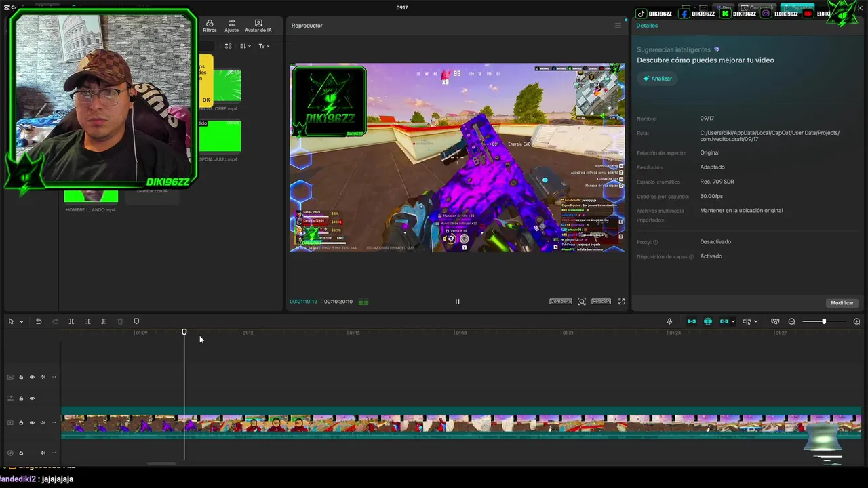
Task: Delete left of playhead with trim-left tool
Action: tap(87, 321)
